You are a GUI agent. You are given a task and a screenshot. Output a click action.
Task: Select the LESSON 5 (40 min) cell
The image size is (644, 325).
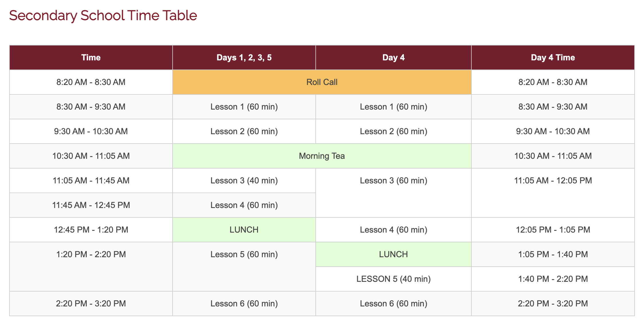393,279
